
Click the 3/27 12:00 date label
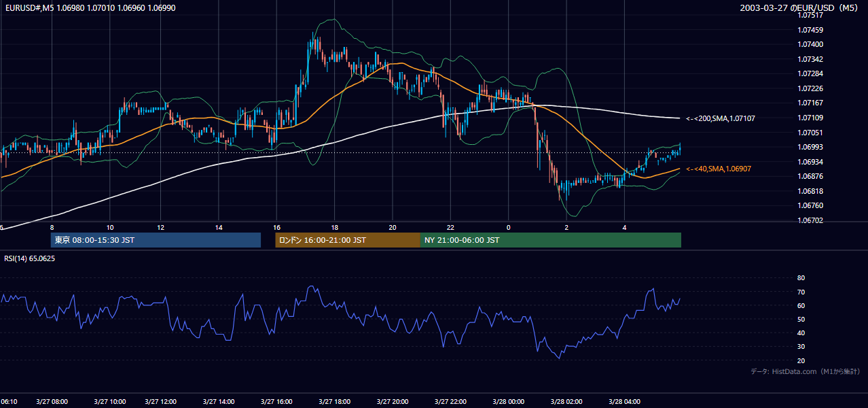coord(160,402)
